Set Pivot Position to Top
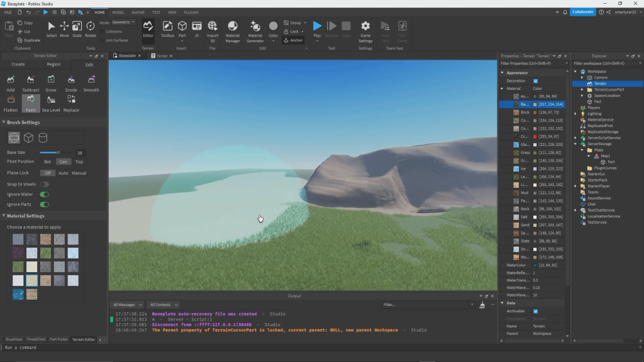The height and width of the screenshot is (362, 644). pos(79,162)
